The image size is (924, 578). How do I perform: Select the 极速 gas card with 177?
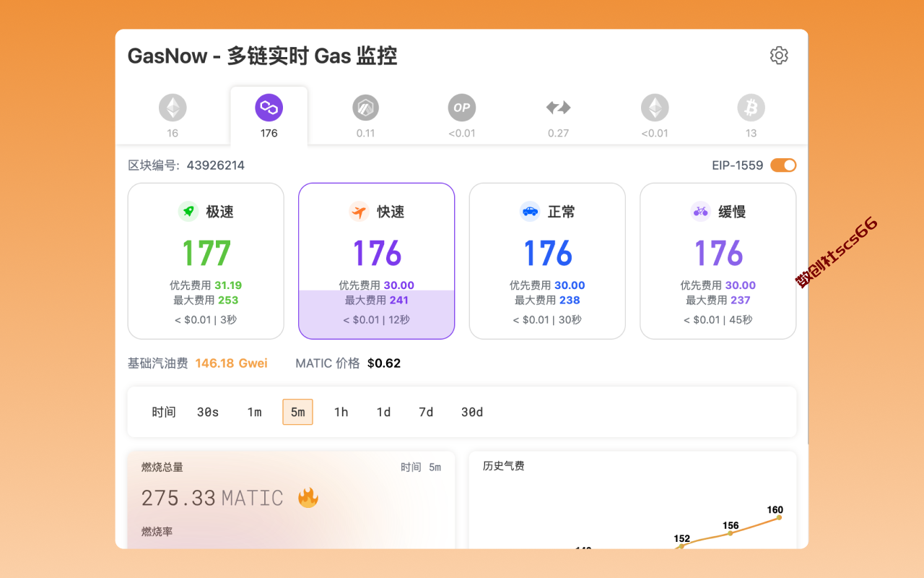pyautogui.click(x=206, y=261)
